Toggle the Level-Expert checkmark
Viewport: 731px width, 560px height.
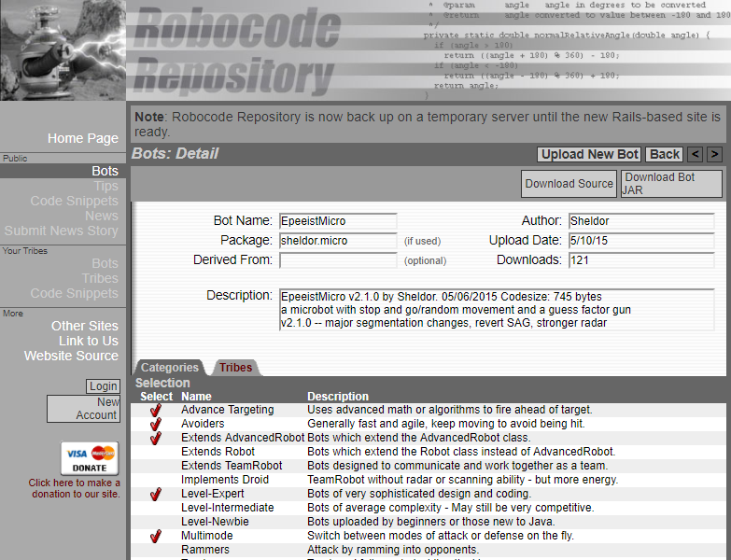pos(156,494)
